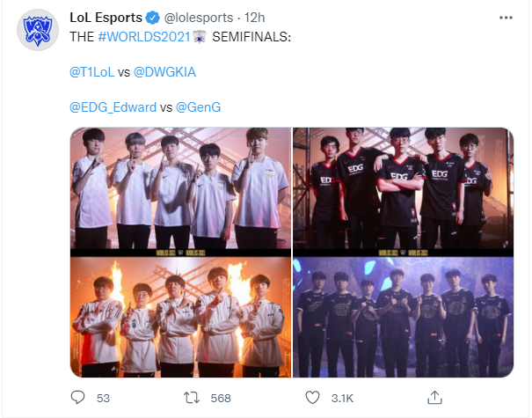Screen dimensions: 532x418
Task: Click the reply speech bubble icon
Action: coord(77,397)
